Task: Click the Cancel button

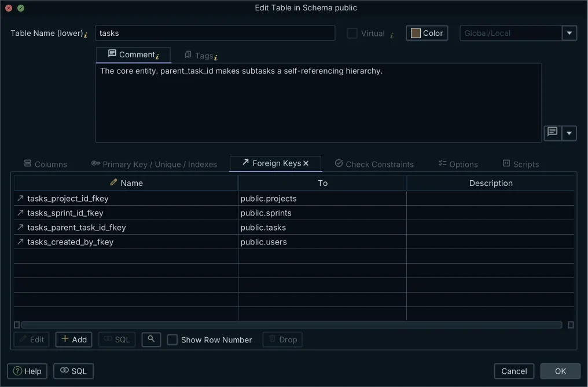Action: pyautogui.click(x=514, y=371)
